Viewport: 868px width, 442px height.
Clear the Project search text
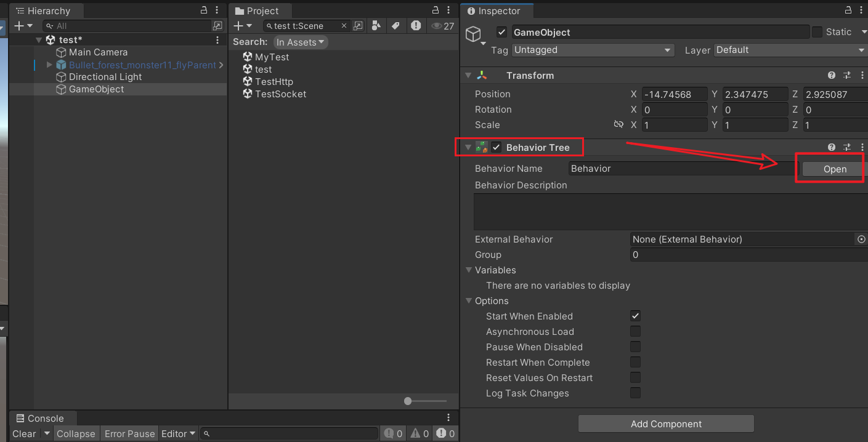point(344,26)
